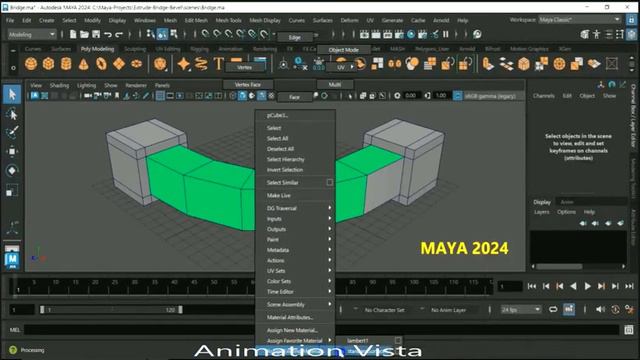Open the Deform menu
640x360 pixels.
349,20
